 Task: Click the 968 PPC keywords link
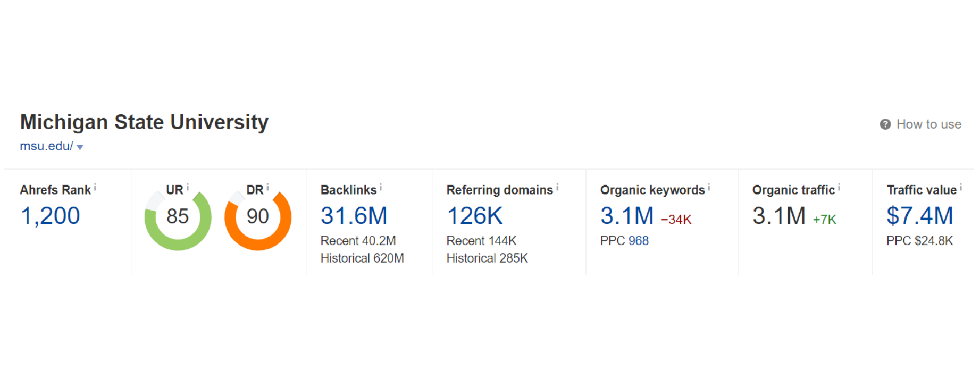point(638,241)
